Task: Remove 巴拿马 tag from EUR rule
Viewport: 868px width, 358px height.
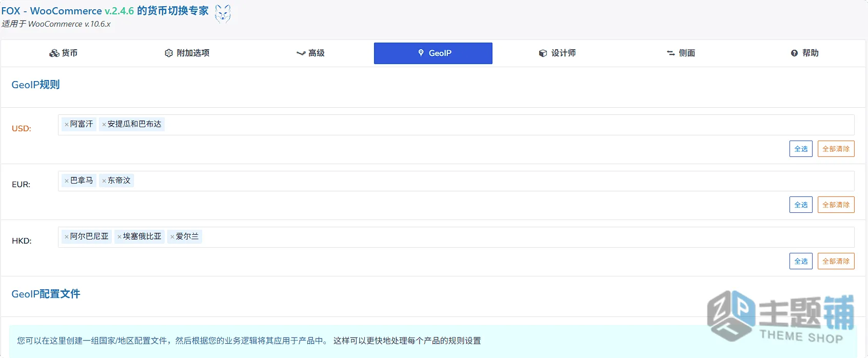Action: point(67,181)
